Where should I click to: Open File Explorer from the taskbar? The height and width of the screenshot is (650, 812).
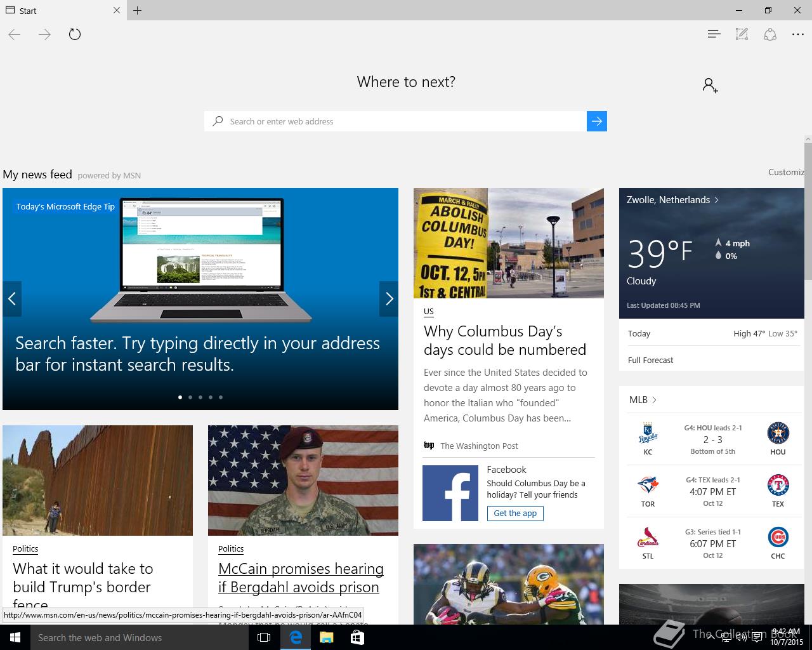point(326,637)
